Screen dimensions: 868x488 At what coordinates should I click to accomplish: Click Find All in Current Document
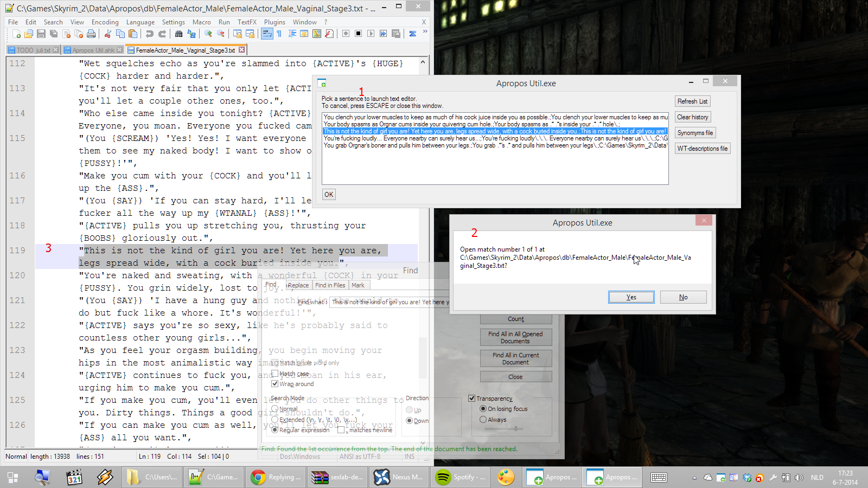click(x=516, y=358)
